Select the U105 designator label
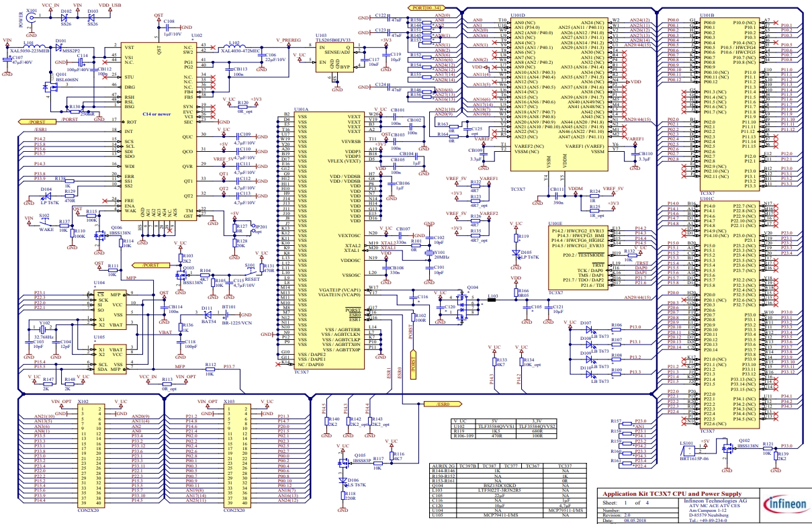The image size is (812, 524). [99, 338]
